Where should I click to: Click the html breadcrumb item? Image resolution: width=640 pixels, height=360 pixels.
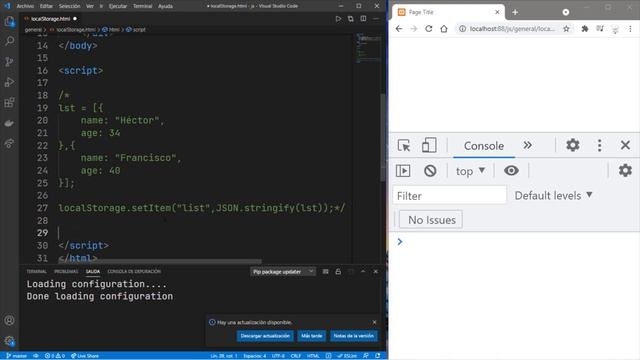(111, 29)
